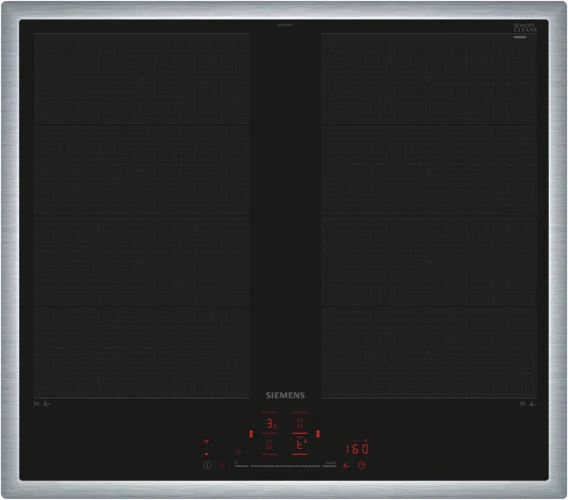Image resolution: width=568 pixels, height=500 pixels.
Task: Tap the left flex zone link indicator
Action: pyautogui.click(x=251, y=434)
